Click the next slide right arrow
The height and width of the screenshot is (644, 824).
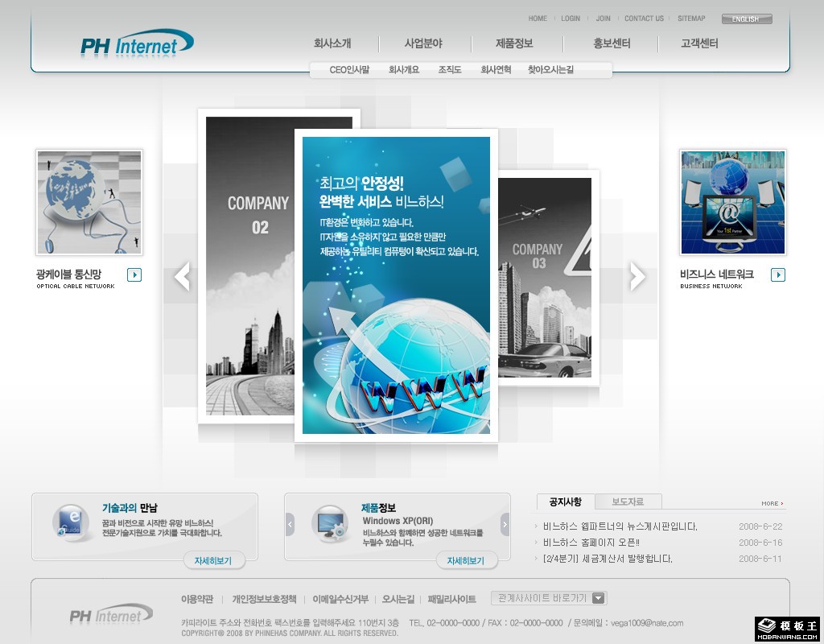pyautogui.click(x=637, y=277)
